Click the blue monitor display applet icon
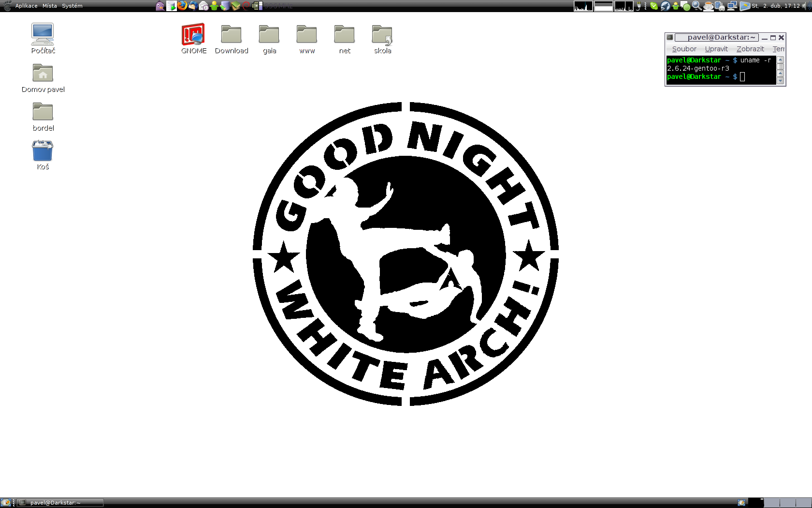The height and width of the screenshot is (508, 812). [745, 6]
